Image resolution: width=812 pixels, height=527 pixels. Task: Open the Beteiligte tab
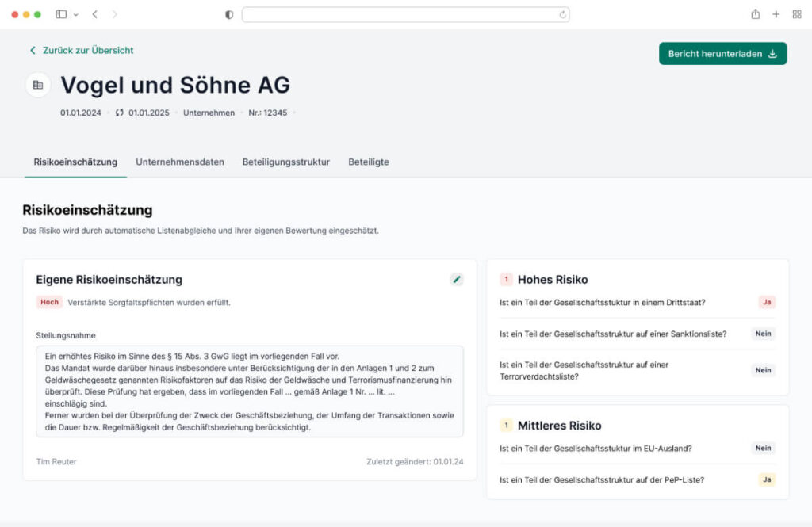369,162
